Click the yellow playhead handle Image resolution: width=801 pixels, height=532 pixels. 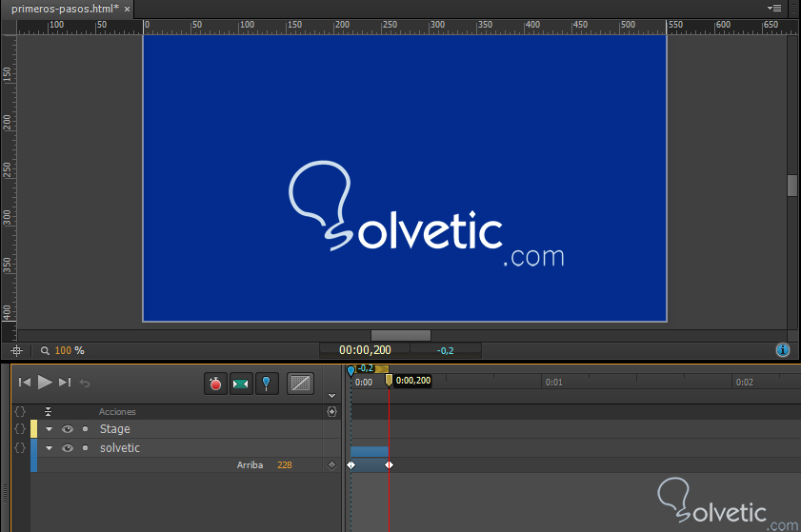click(x=389, y=381)
